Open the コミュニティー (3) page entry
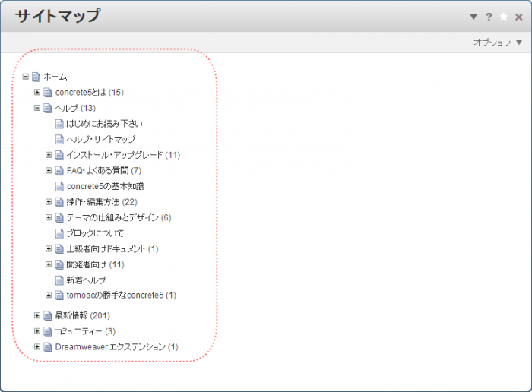 coord(84,331)
